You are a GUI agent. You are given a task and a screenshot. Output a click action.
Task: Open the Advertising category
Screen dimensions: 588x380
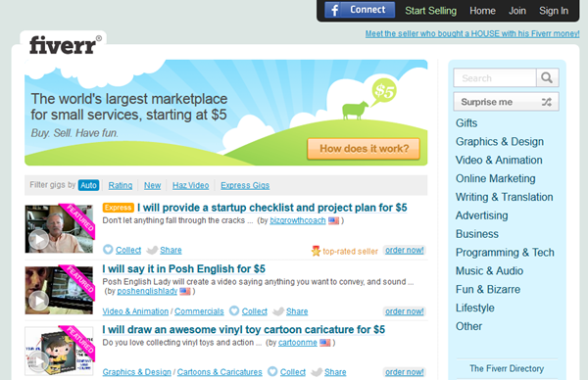[x=482, y=215]
